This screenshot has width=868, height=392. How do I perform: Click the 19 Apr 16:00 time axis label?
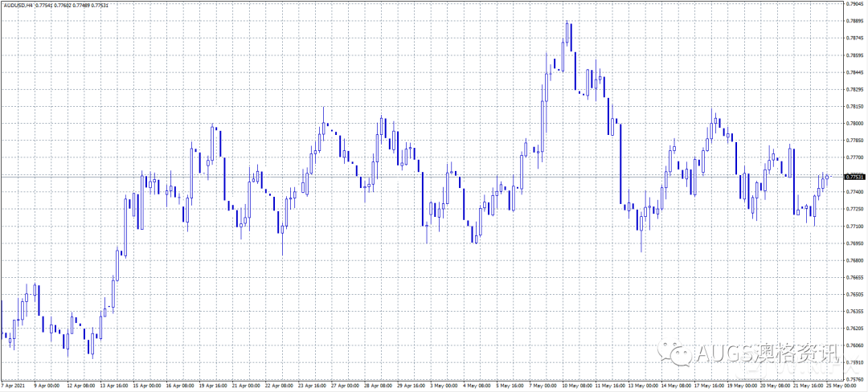tap(214, 385)
